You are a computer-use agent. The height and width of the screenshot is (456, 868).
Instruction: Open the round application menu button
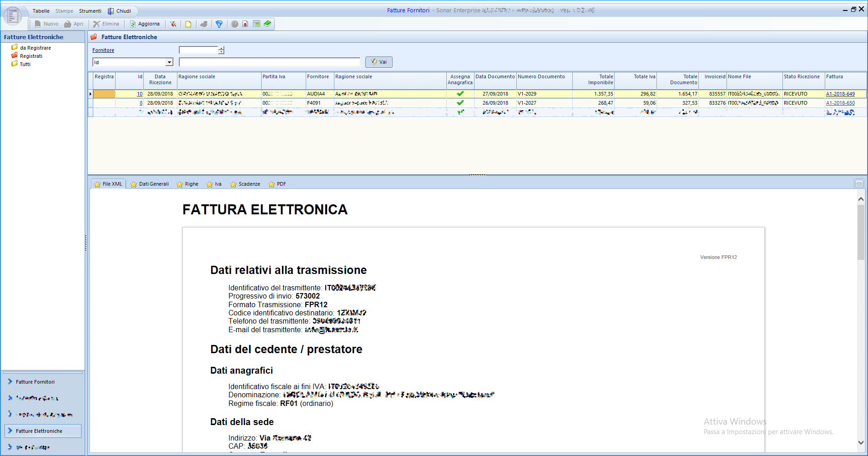(x=12, y=16)
